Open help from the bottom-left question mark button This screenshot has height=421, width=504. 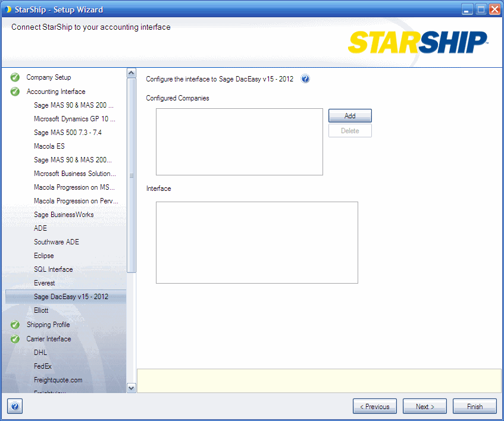tap(15, 406)
